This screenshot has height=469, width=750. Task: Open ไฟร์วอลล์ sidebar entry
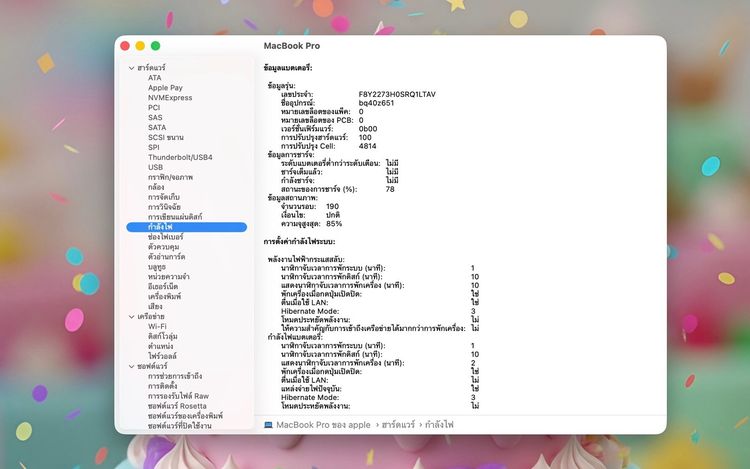click(x=162, y=356)
